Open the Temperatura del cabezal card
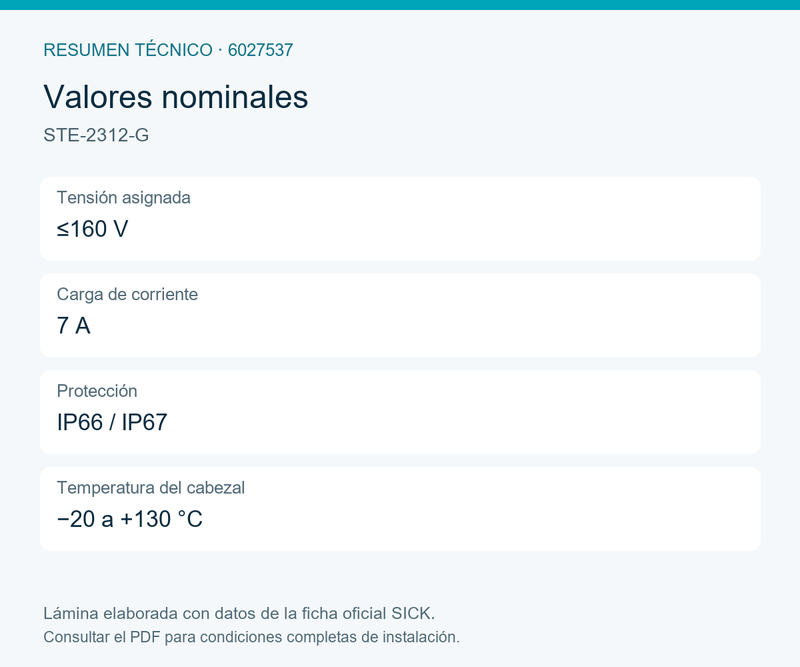 click(x=400, y=509)
